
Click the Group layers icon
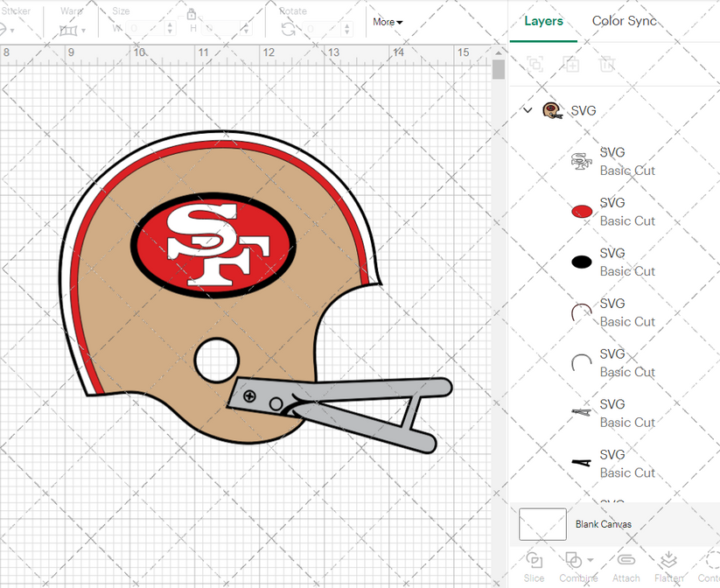point(535,64)
